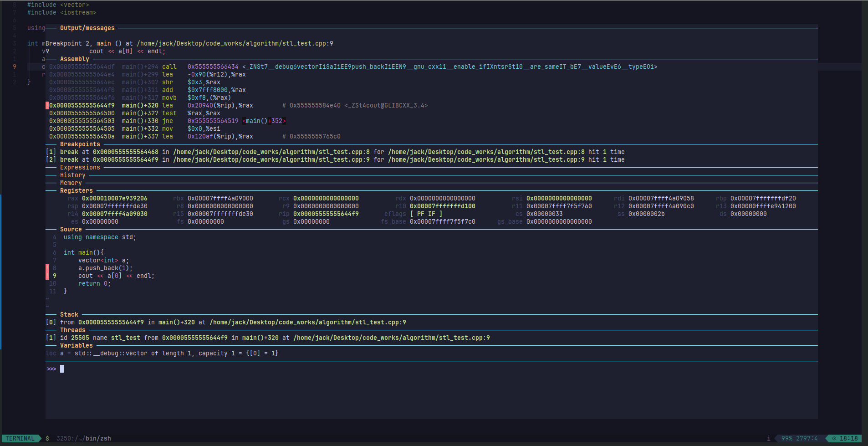Screen dimensions: 868x446
Task: Click source line 'using namespace std;' in Source panel
Action: pos(100,237)
